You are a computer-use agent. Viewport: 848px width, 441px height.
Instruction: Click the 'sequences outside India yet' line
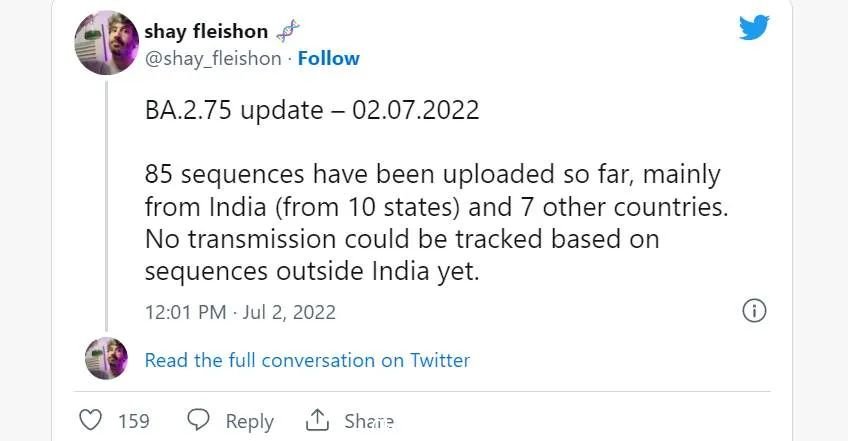coord(312,272)
